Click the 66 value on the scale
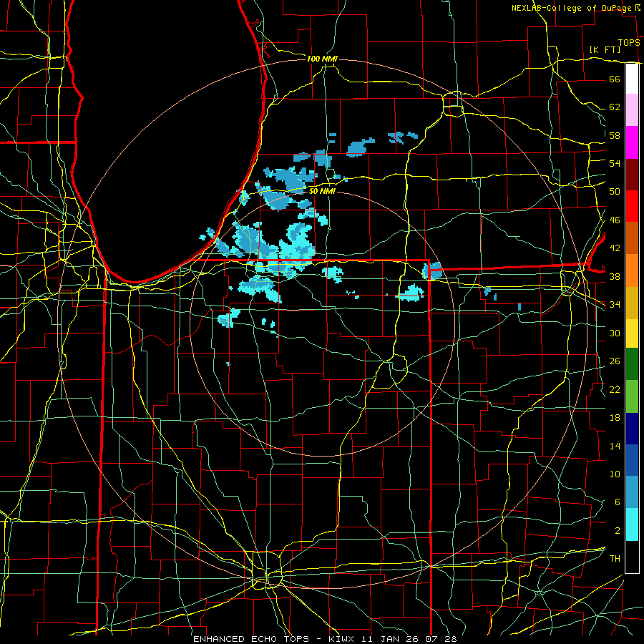 (615, 79)
